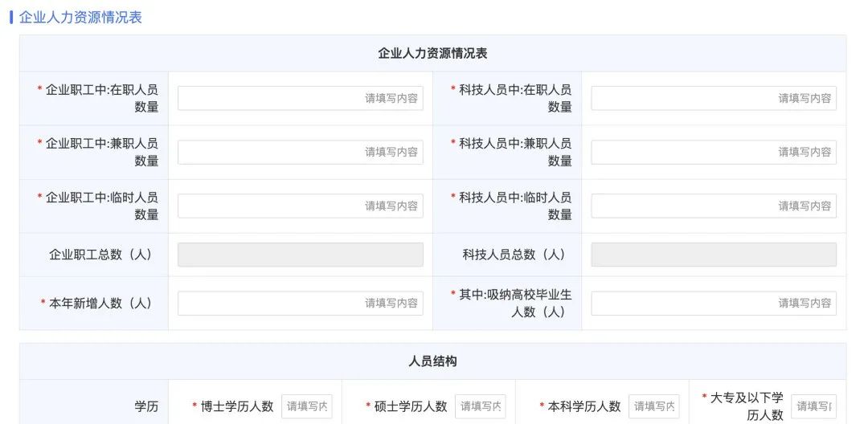Click the 企业职工中:在职人员数量 input field
Screen dimensions: 868x424
click(300, 98)
